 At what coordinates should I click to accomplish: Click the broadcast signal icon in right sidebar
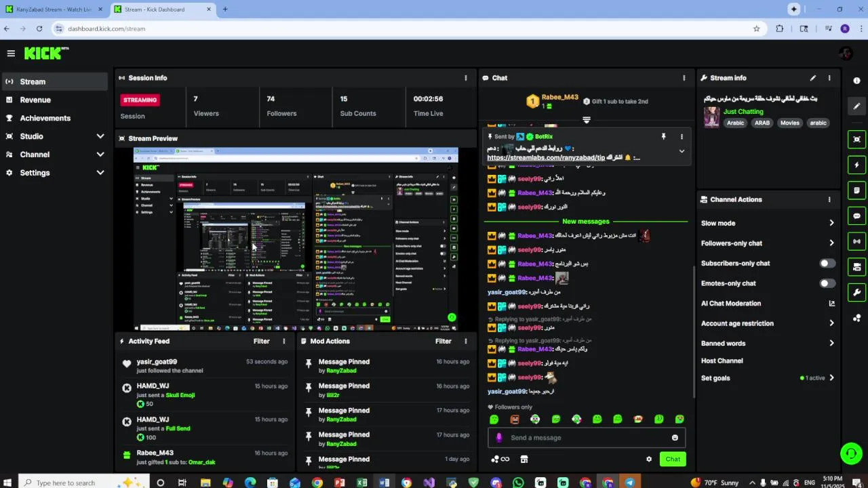(x=857, y=241)
